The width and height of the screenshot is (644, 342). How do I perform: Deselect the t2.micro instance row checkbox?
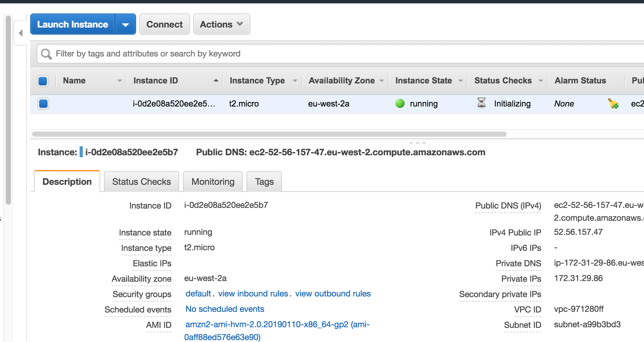[x=43, y=104]
